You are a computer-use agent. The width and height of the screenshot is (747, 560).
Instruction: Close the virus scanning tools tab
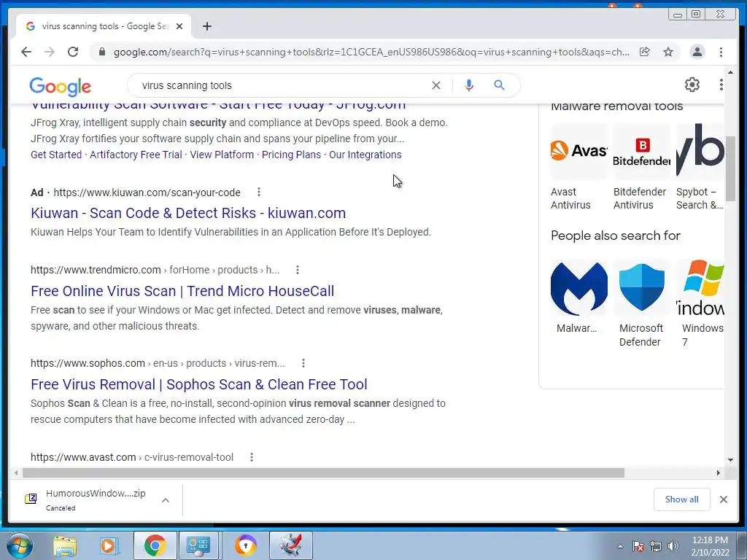pos(179,26)
